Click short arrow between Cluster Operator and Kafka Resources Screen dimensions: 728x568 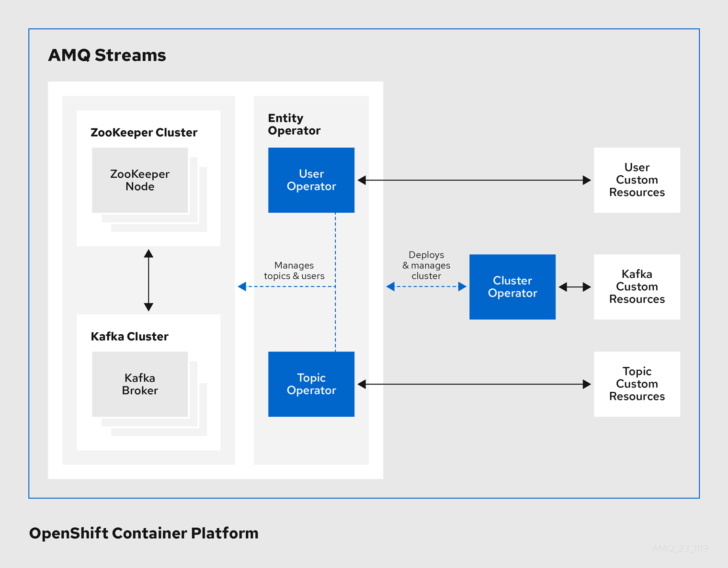575,287
